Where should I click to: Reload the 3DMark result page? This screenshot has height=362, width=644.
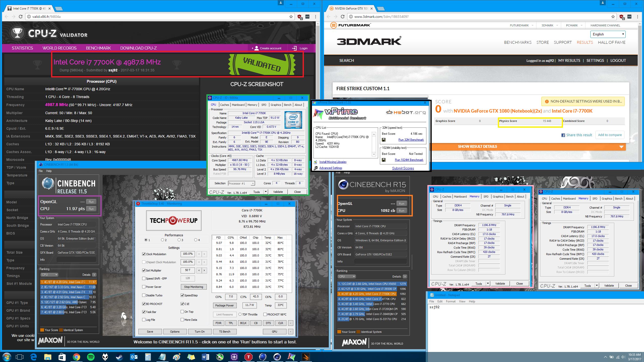pyautogui.click(x=342, y=17)
